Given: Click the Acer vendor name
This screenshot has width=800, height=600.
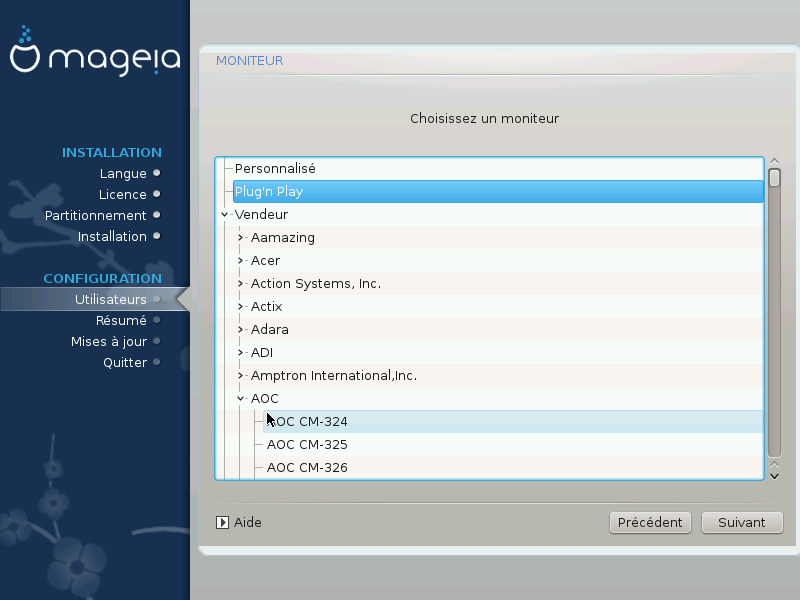Looking at the screenshot, I should 265,261.
